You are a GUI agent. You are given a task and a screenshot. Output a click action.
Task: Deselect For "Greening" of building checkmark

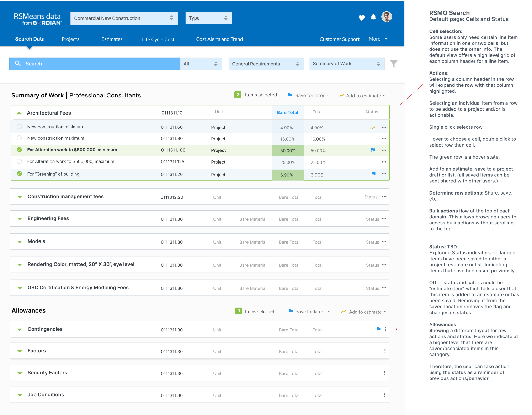[19, 174]
